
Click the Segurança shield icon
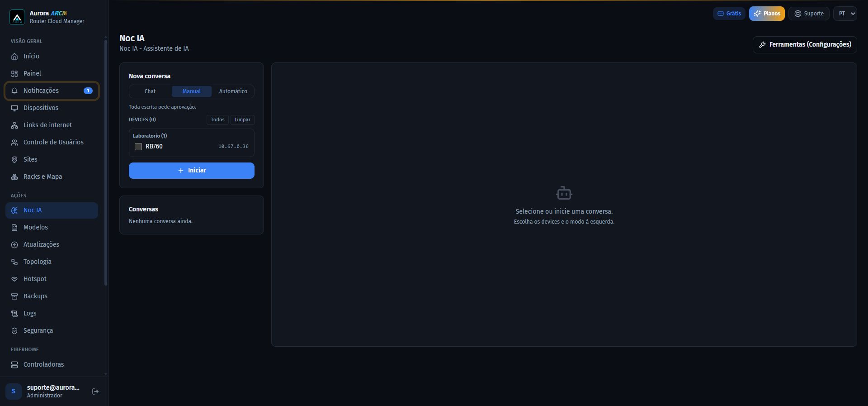pos(14,331)
